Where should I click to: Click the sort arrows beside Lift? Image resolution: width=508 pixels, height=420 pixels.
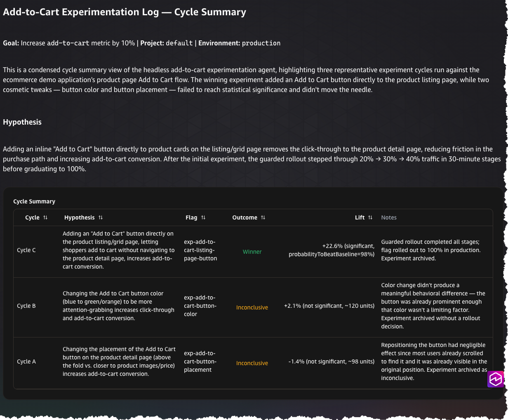point(370,217)
